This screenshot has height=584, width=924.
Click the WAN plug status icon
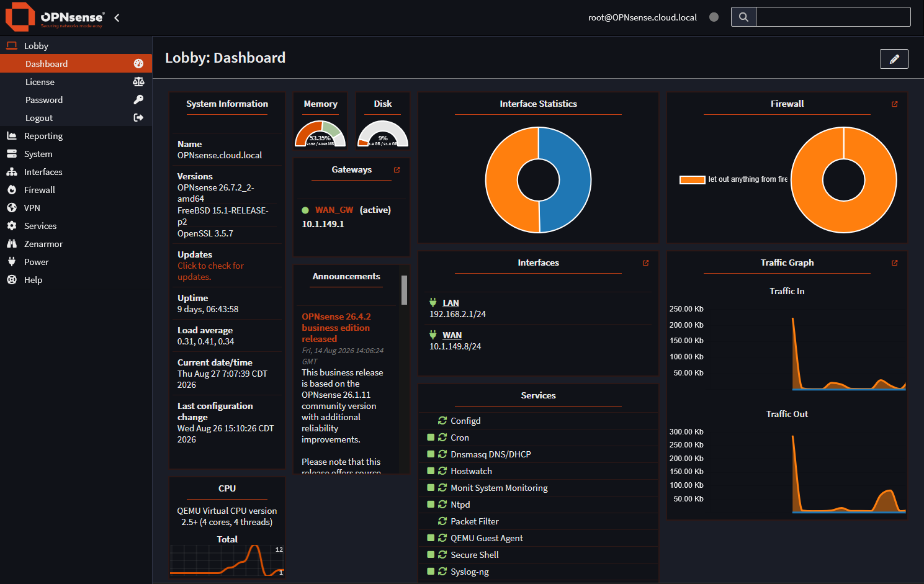pos(433,335)
